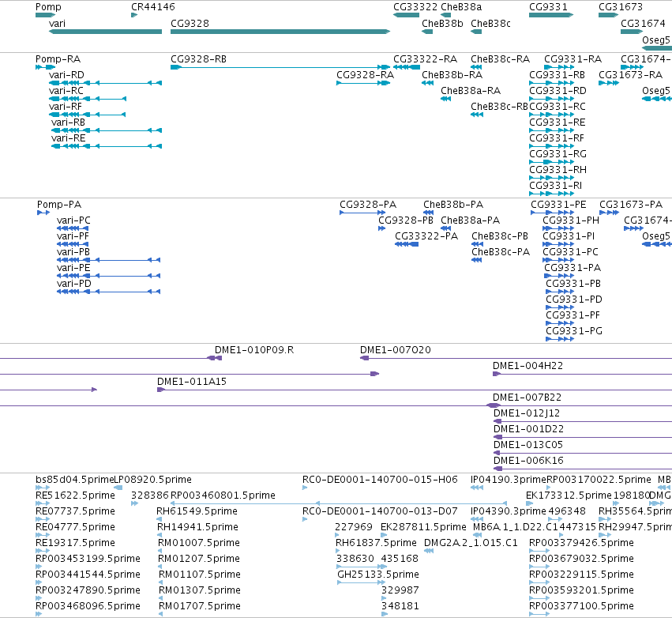Select the DME1-013C05 clone
This screenshot has width=672, height=618.
[583, 453]
